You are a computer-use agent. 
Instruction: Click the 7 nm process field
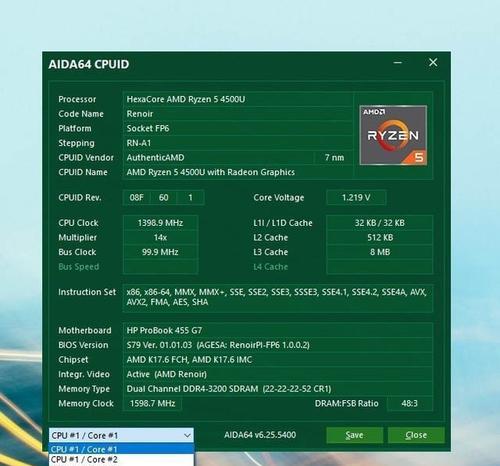point(334,158)
